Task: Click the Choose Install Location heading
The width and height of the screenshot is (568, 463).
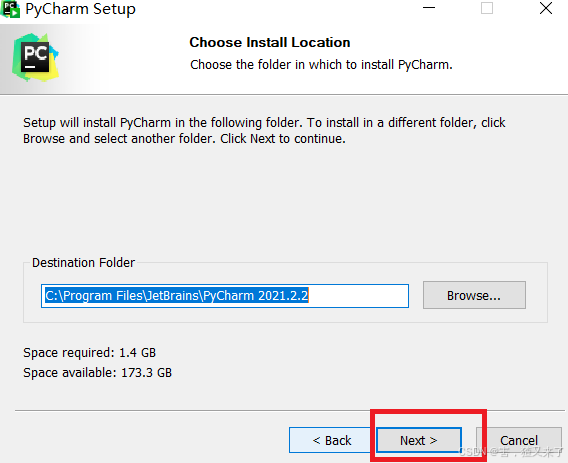Action: [x=270, y=42]
